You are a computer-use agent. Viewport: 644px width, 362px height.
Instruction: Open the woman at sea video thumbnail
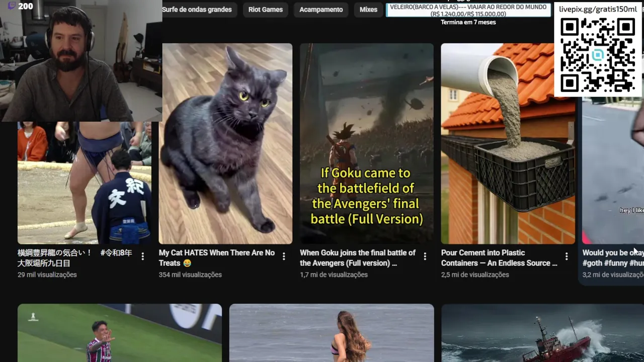(332, 333)
